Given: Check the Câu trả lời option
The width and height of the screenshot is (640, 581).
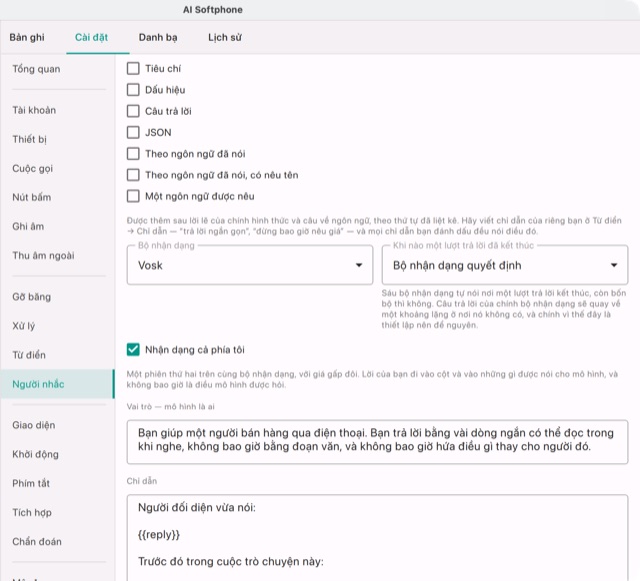Looking at the screenshot, I should coord(133,111).
